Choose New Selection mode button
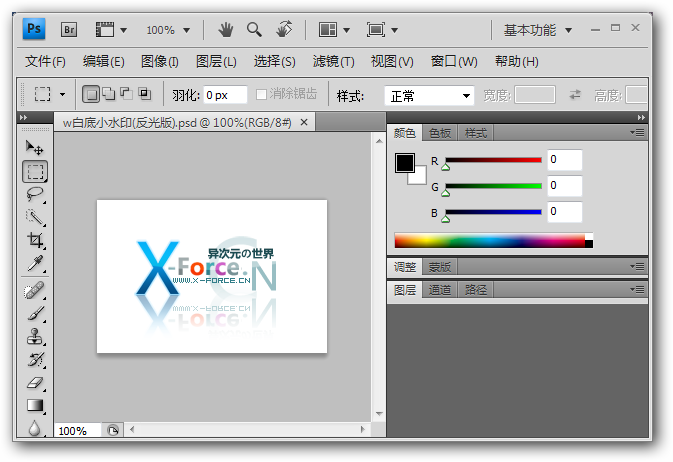Image resolution: width=673 pixels, height=462 pixels. 91,94
